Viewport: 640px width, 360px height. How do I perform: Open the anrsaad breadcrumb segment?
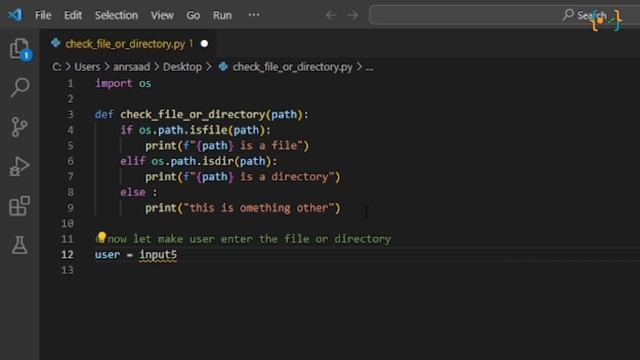pyautogui.click(x=131, y=67)
